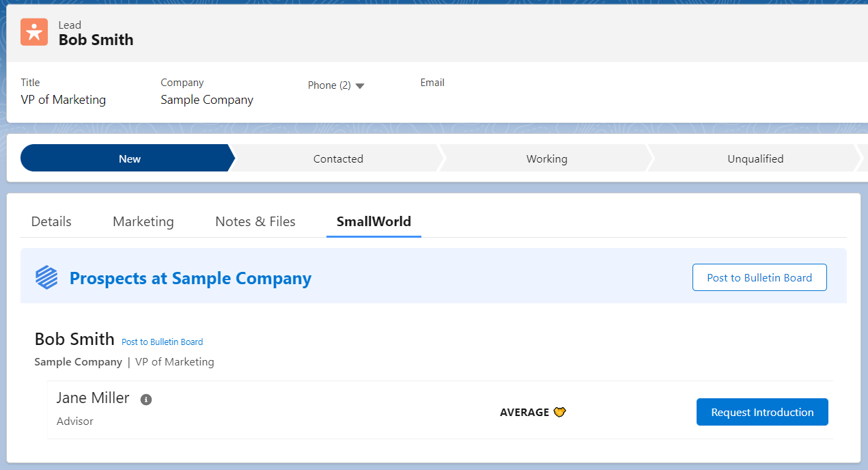Switch to the Notes & Files tab
The width and height of the screenshot is (868, 470).
click(x=255, y=221)
